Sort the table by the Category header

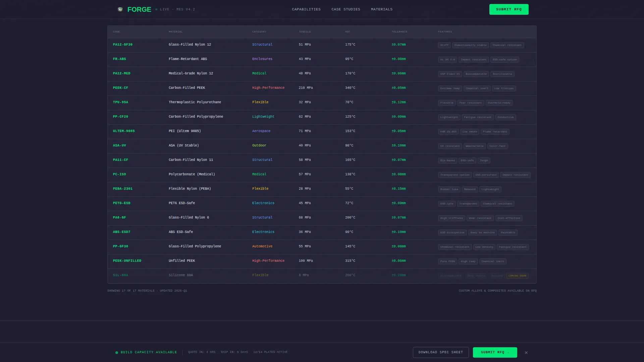259,32
